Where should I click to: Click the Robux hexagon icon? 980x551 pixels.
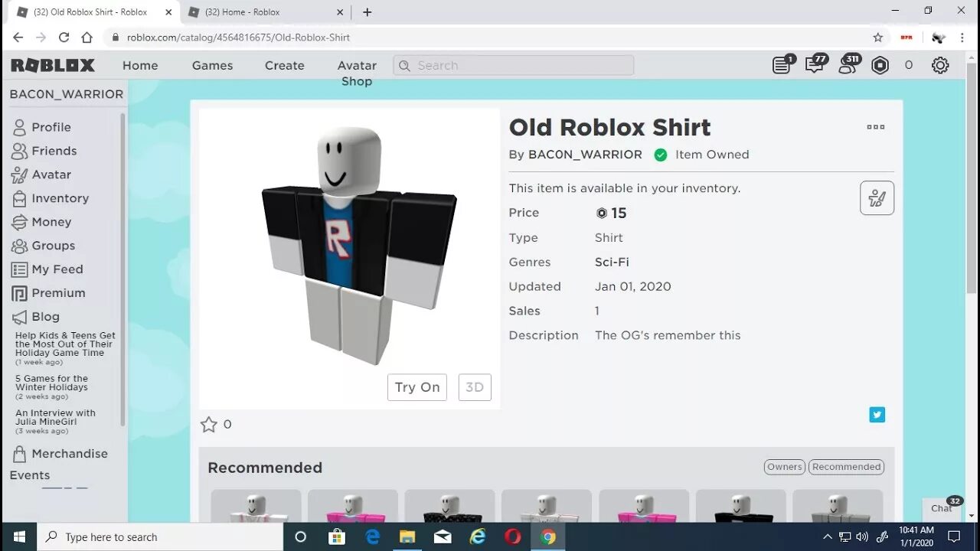(x=880, y=66)
